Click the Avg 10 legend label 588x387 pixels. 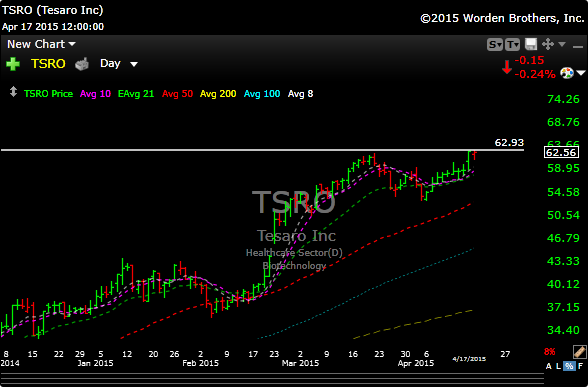pyautogui.click(x=95, y=94)
